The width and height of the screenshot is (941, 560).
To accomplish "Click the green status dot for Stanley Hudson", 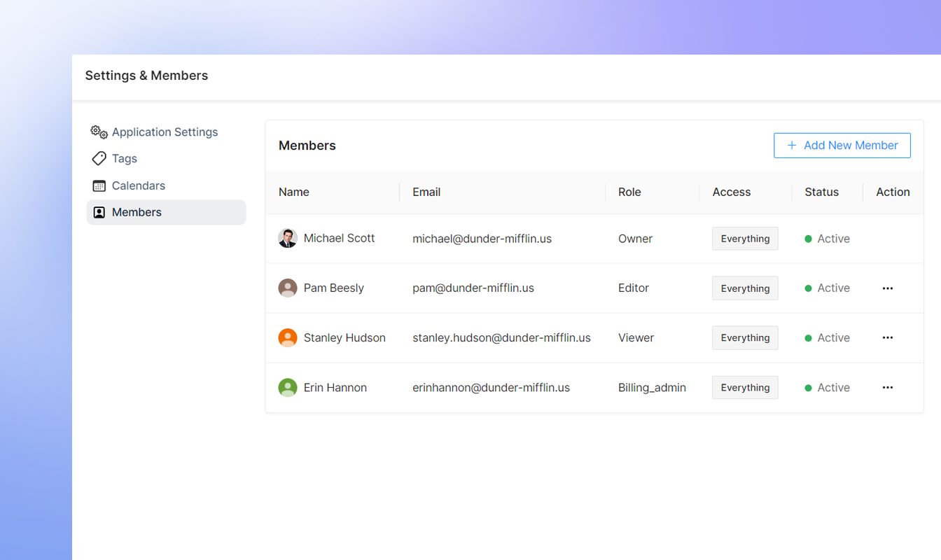I will click(808, 338).
